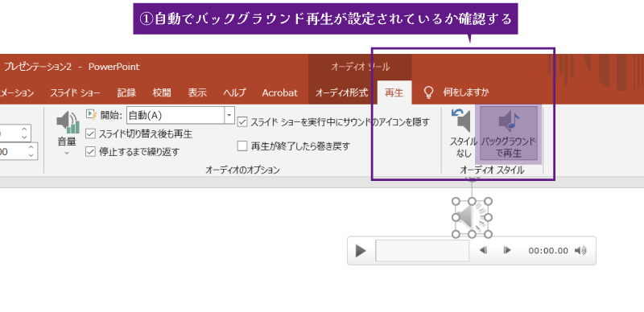The width and height of the screenshot is (644, 312).
Task: Click the バックグラウンドで再生 button
Action: (x=509, y=133)
